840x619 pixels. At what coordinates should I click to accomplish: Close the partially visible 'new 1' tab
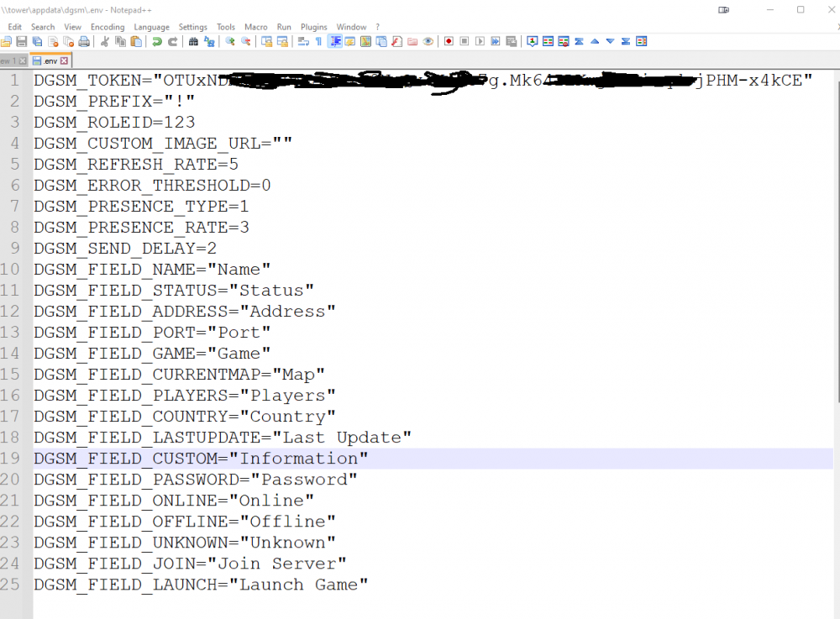pyautogui.click(x=23, y=61)
